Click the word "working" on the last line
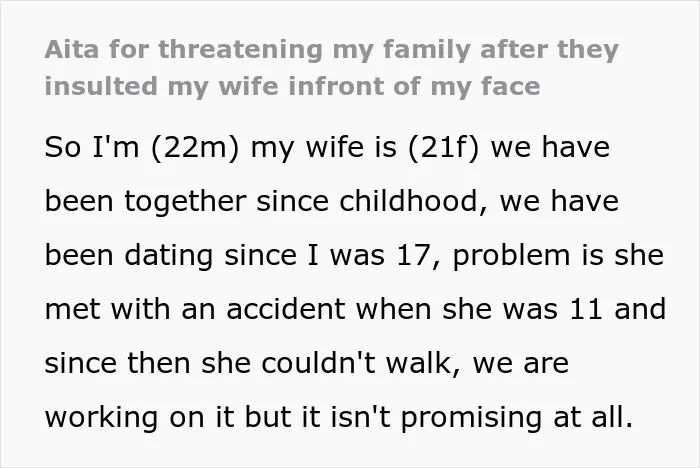The width and height of the screenshot is (700, 468). coord(101,418)
